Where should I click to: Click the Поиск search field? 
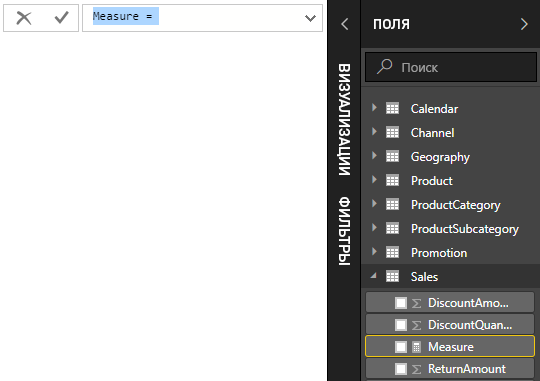[451, 67]
